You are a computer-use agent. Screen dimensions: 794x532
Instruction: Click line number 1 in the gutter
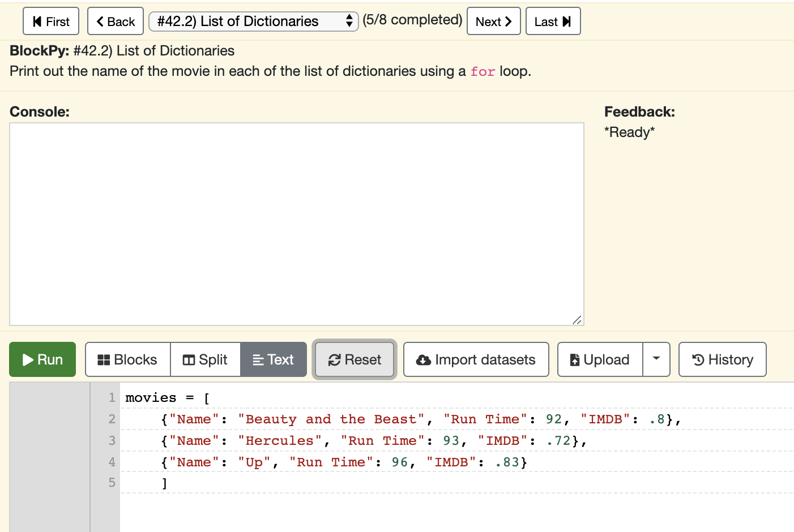pos(112,398)
